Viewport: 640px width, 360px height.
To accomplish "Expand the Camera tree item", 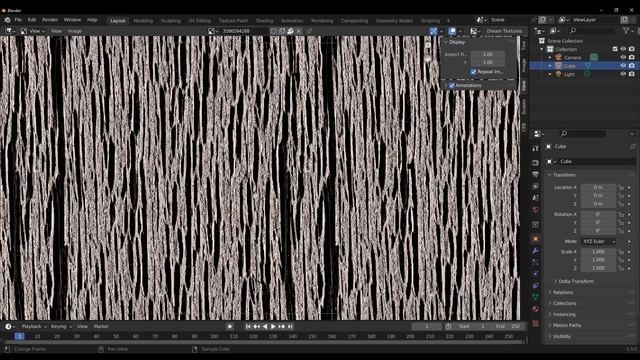I will pos(550,58).
